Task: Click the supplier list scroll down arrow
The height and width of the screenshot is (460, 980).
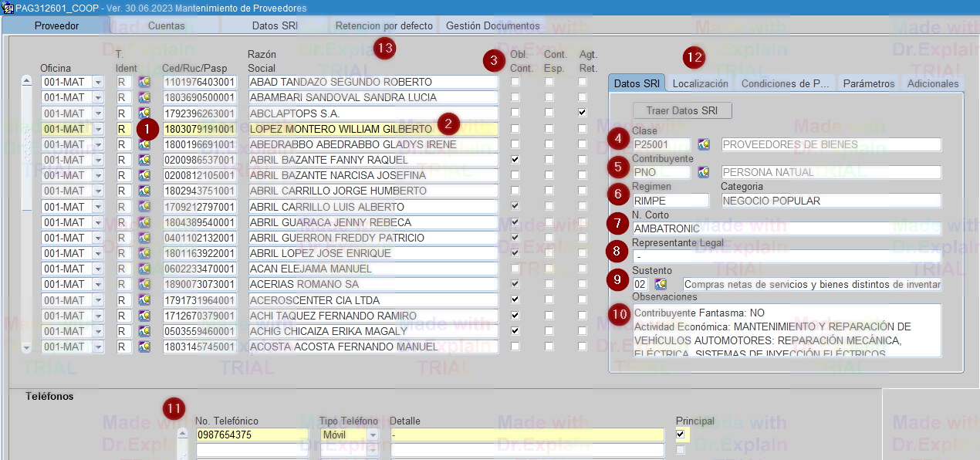Action: pos(26,347)
